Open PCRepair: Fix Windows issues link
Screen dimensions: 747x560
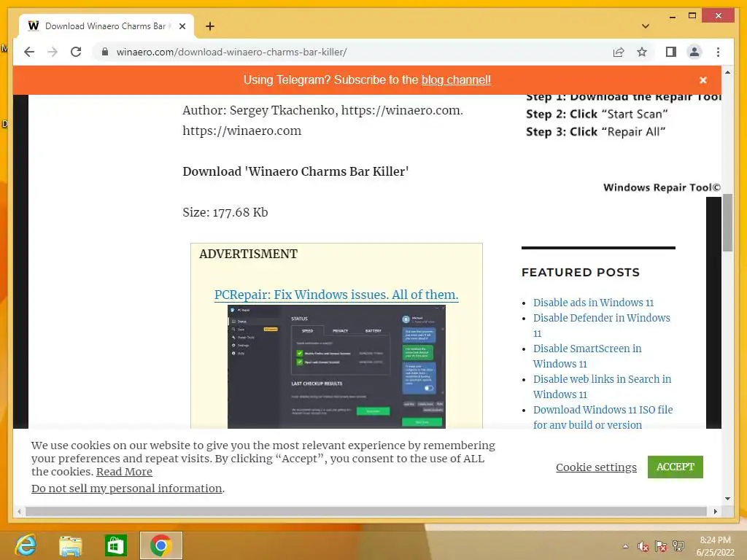pos(336,295)
